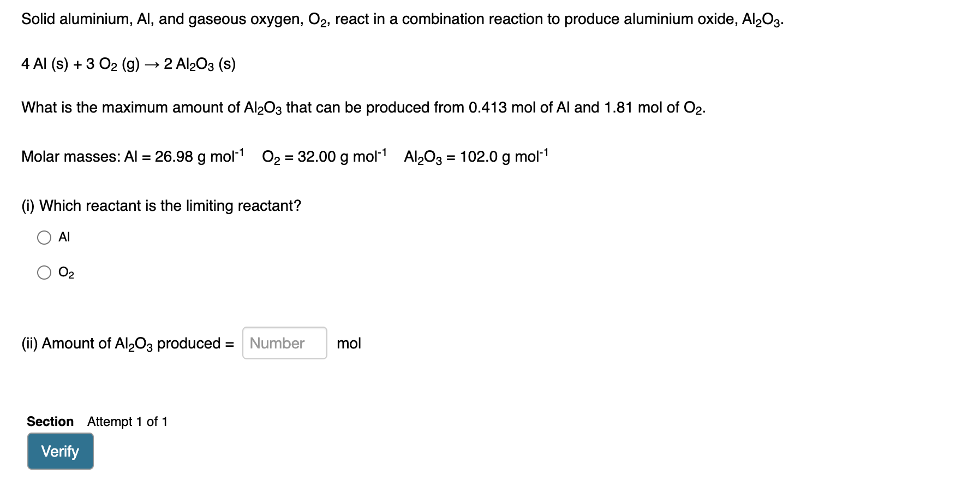This screenshot has height=497, width=980.
Task: Click the Verify button to submit answers
Action: (x=60, y=451)
